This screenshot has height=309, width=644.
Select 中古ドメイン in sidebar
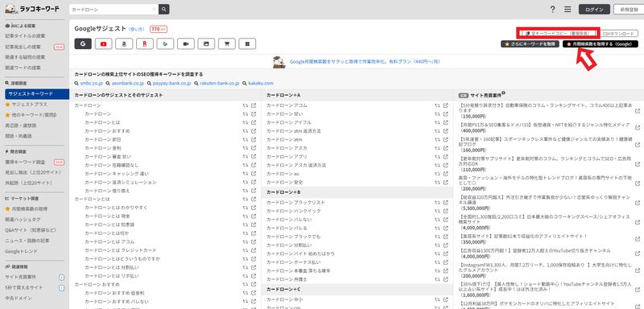[x=19, y=298]
